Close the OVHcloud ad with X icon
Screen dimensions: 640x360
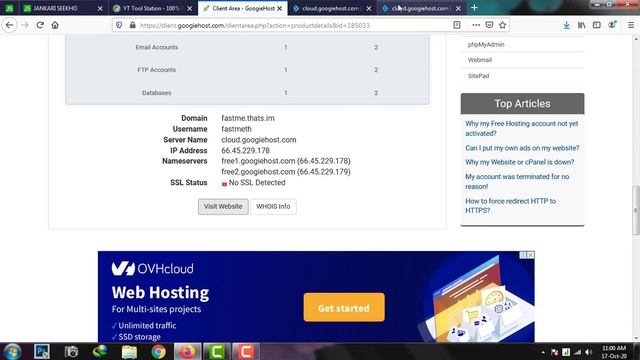point(530,255)
